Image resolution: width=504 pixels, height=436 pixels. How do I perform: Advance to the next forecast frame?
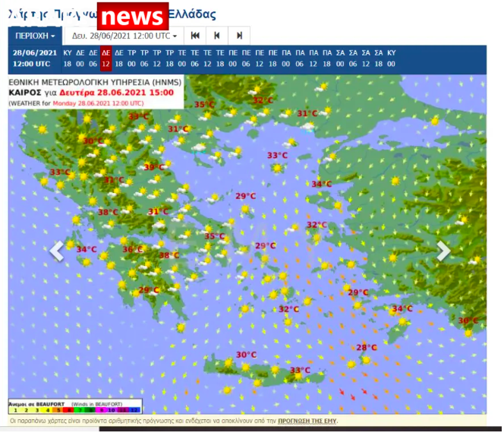pyautogui.click(x=239, y=36)
